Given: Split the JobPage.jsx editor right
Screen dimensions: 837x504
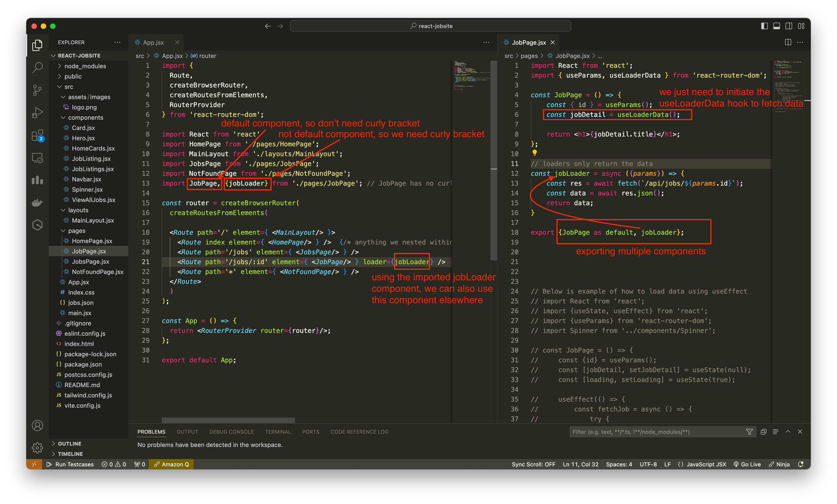Looking at the screenshot, I should click(x=788, y=42).
